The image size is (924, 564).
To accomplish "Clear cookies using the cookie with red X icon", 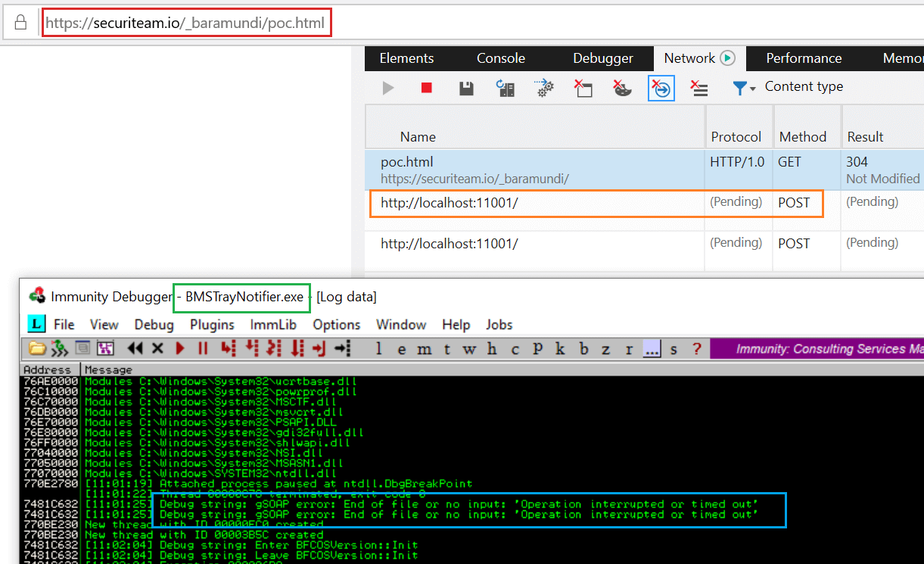I will click(x=622, y=88).
